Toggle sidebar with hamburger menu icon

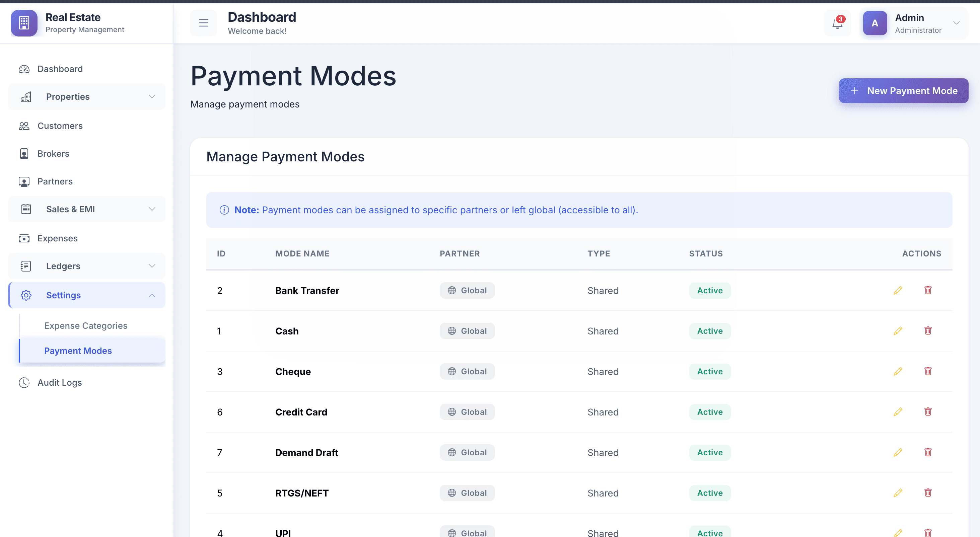[204, 23]
